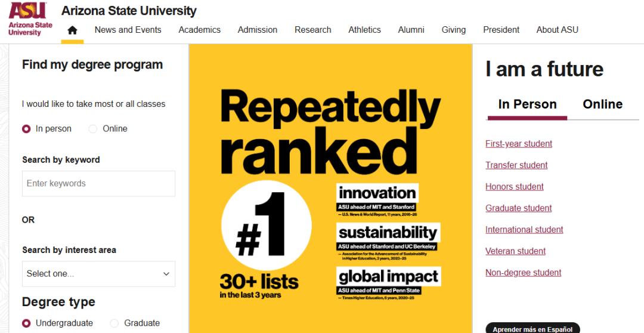Click the 30+ lists text
This screenshot has height=333, width=644.
coord(259,282)
